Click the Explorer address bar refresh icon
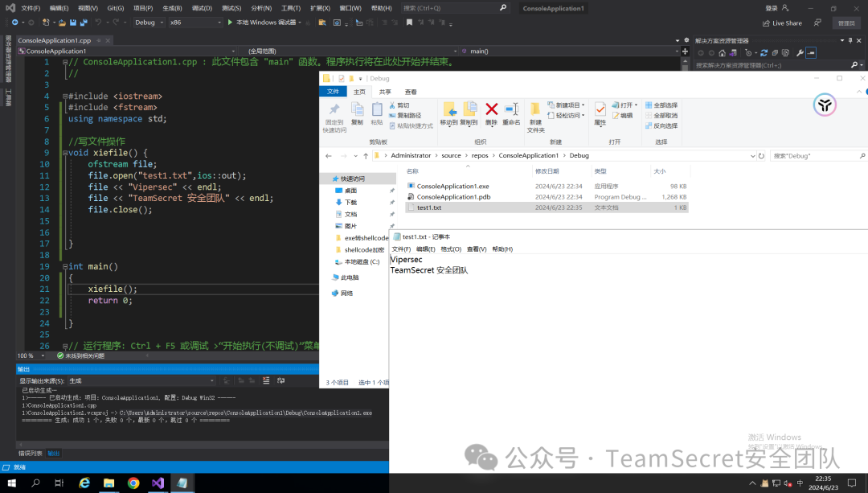Viewport: 868px width, 493px height. coord(761,156)
